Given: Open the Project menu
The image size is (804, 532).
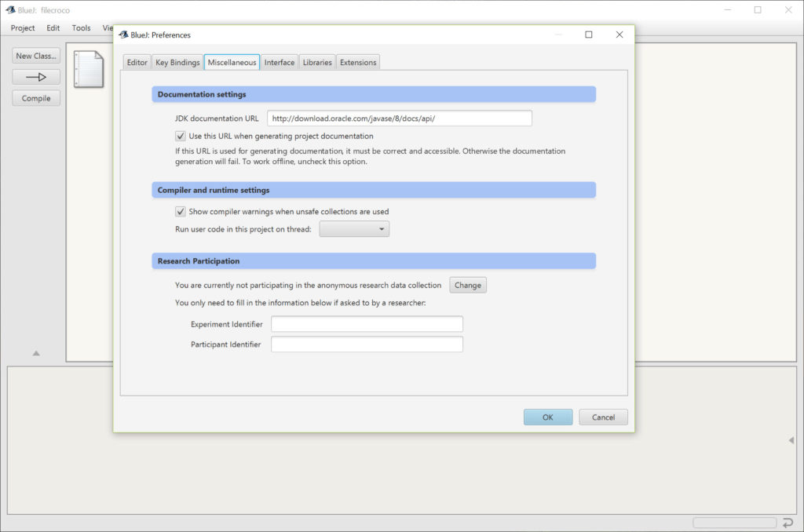Looking at the screenshot, I should click(23, 27).
